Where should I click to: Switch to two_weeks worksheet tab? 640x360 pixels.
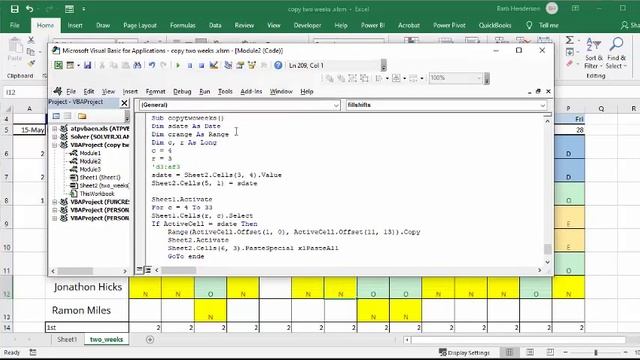[106, 340]
